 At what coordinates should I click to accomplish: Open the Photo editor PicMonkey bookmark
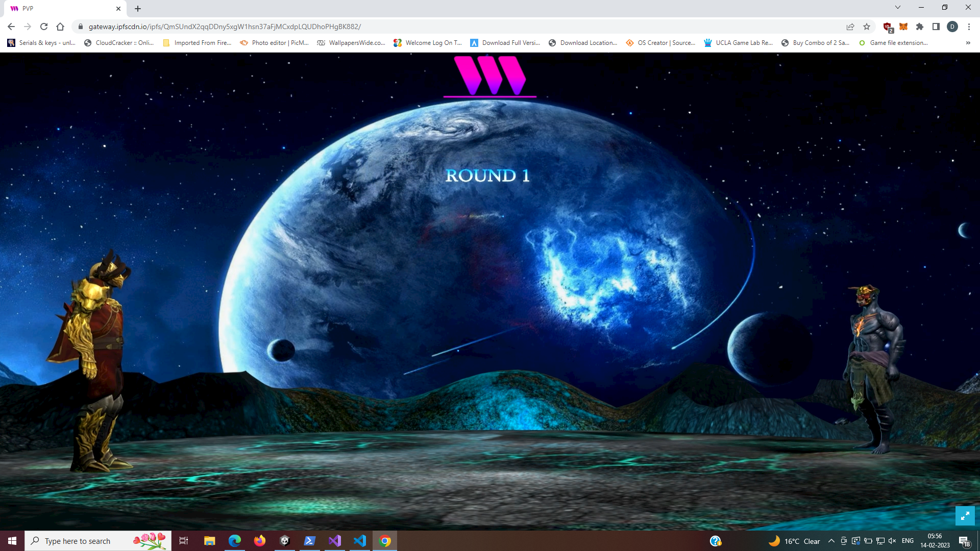click(x=275, y=43)
